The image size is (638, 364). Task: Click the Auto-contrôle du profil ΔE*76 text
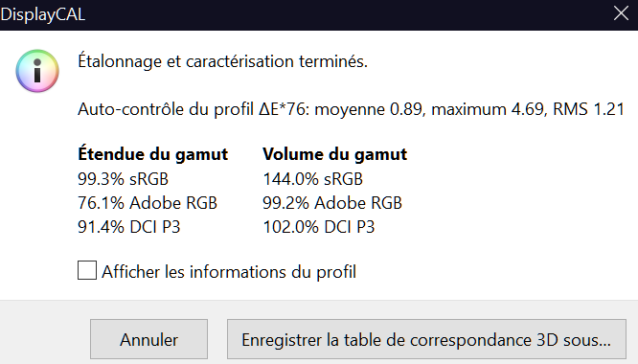[194, 109]
